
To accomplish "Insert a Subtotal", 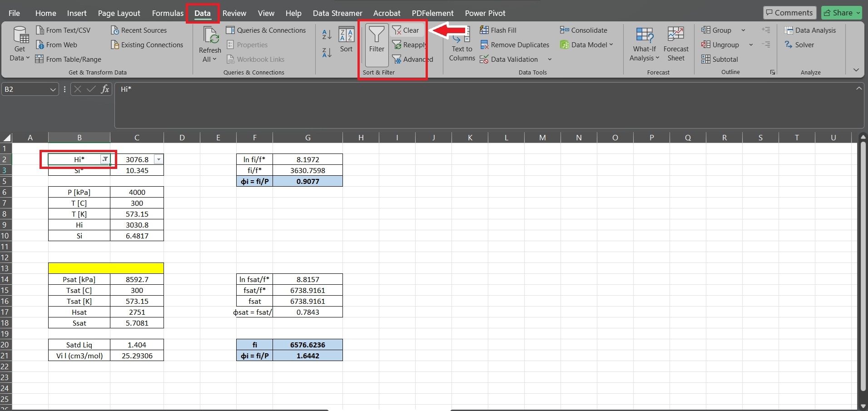I will (719, 59).
